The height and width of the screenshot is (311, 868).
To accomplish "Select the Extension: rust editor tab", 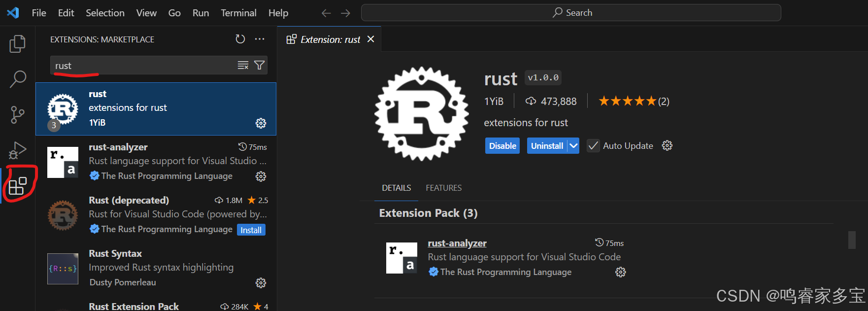I will (329, 39).
